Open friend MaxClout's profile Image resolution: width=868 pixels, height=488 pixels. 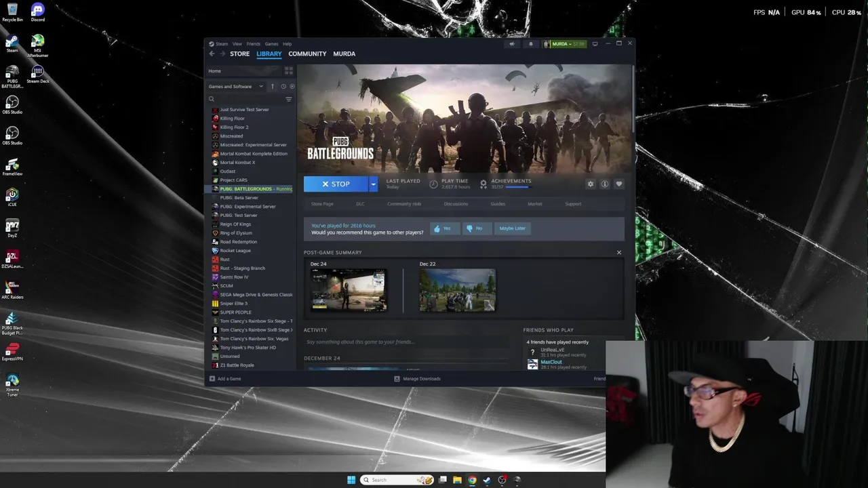coord(551,362)
